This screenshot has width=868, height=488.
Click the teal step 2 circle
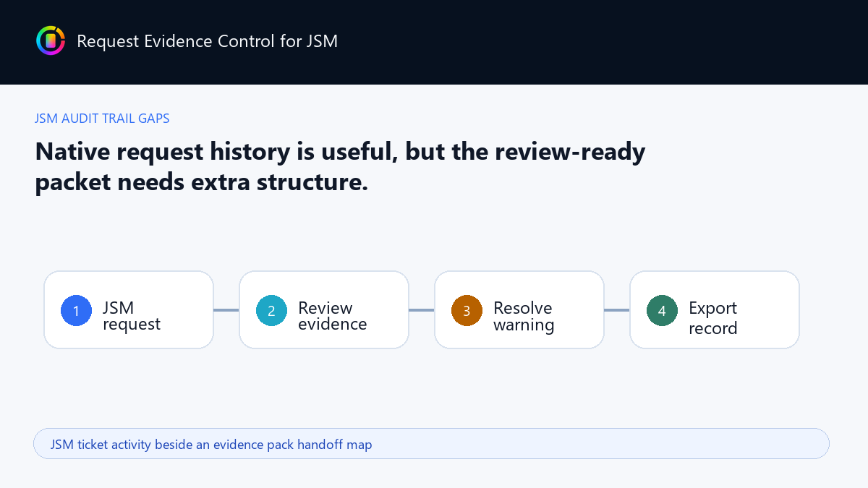point(271,310)
